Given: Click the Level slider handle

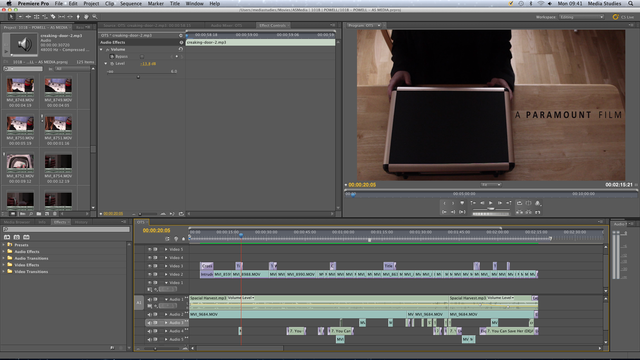Looking at the screenshot, I should pos(138,76).
